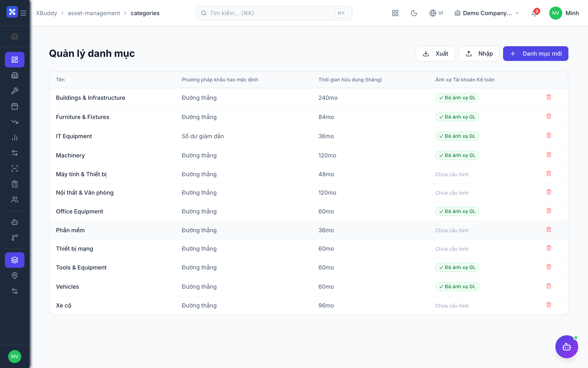Open the Furniture & Fixtures row
This screenshot has width=588, height=368.
coord(308,117)
